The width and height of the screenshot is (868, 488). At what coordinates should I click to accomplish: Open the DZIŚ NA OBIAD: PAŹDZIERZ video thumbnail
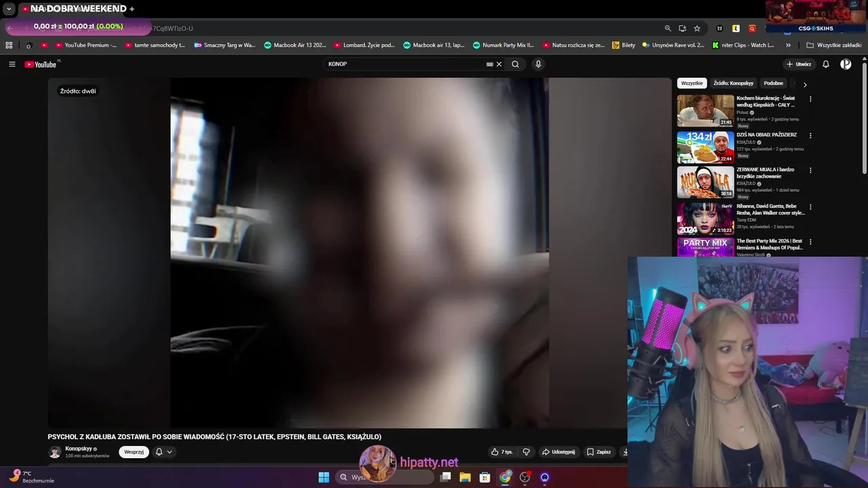[x=705, y=147]
